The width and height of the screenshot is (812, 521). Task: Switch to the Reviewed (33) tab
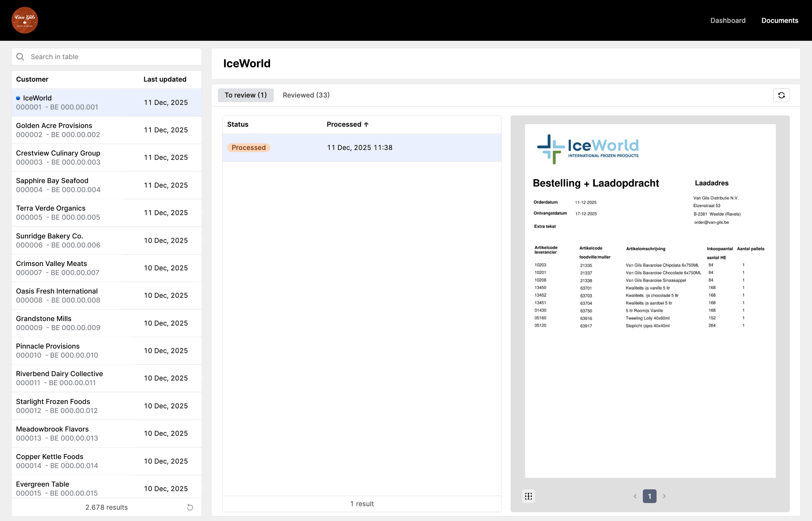pos(306,95)
